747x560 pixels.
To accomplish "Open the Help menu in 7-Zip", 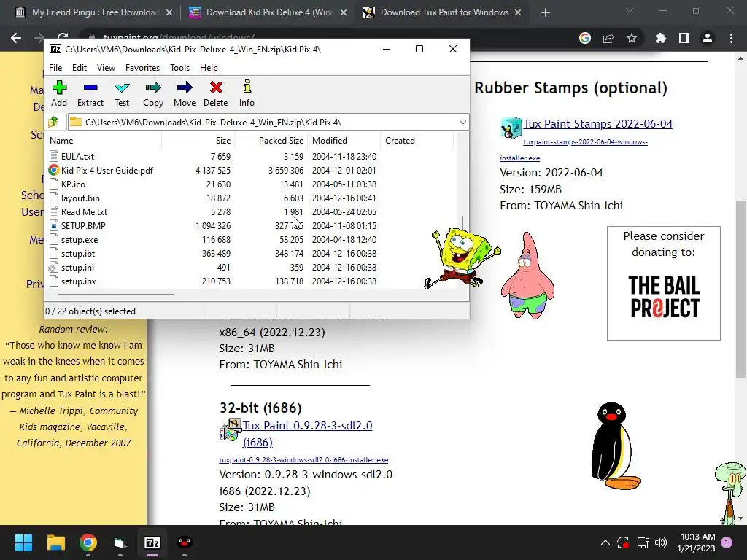I will 209,68.
